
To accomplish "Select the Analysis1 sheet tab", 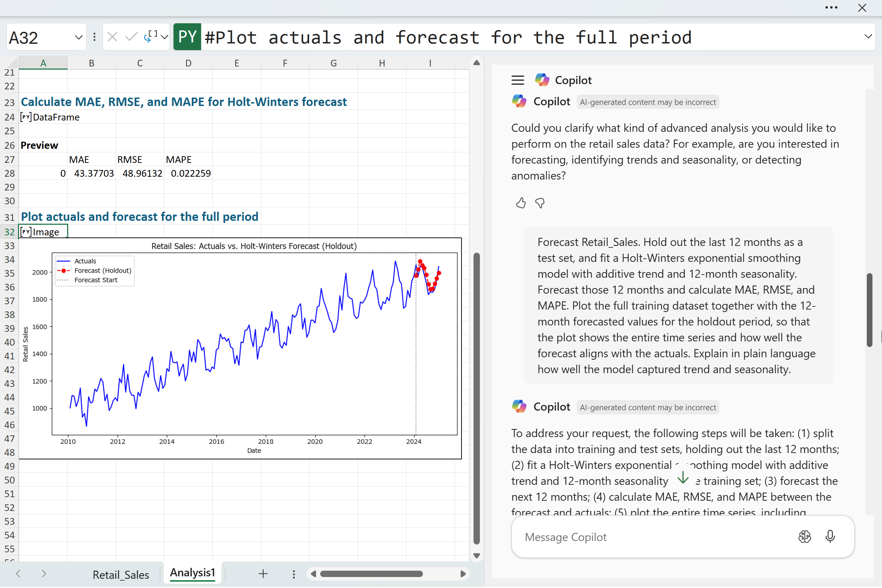I will tap(192, 572).
